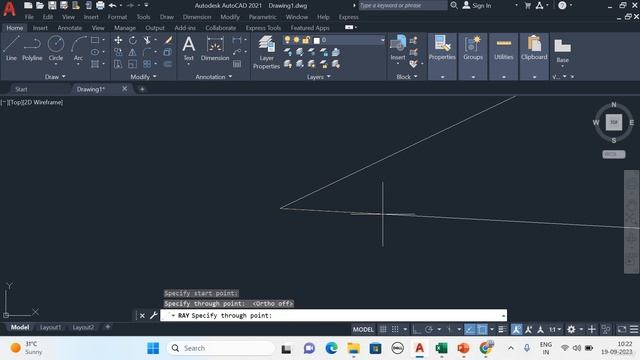Click the Hatch draw tool
Viewport: 640px width, 360px height.
point(95,64)
